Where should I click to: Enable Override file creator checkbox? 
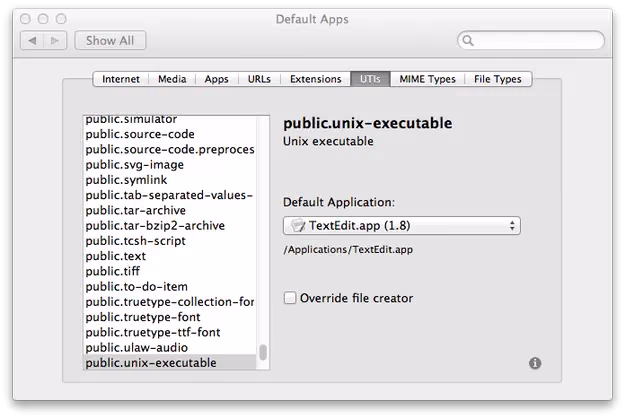(290, 298)
